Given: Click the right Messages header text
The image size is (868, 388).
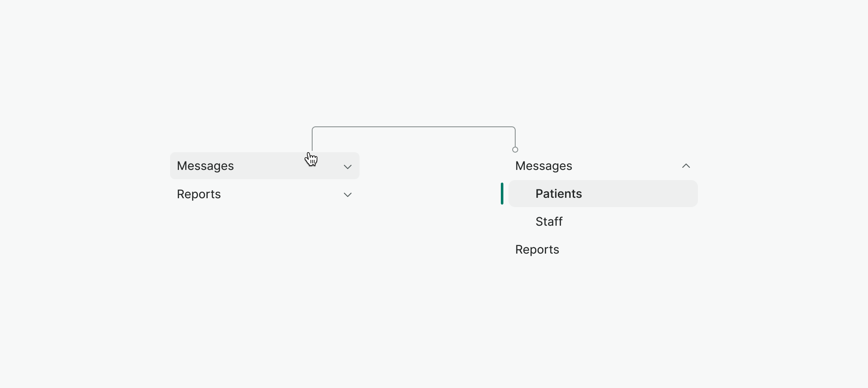Looking at the screenshot, I should (544, 166).
